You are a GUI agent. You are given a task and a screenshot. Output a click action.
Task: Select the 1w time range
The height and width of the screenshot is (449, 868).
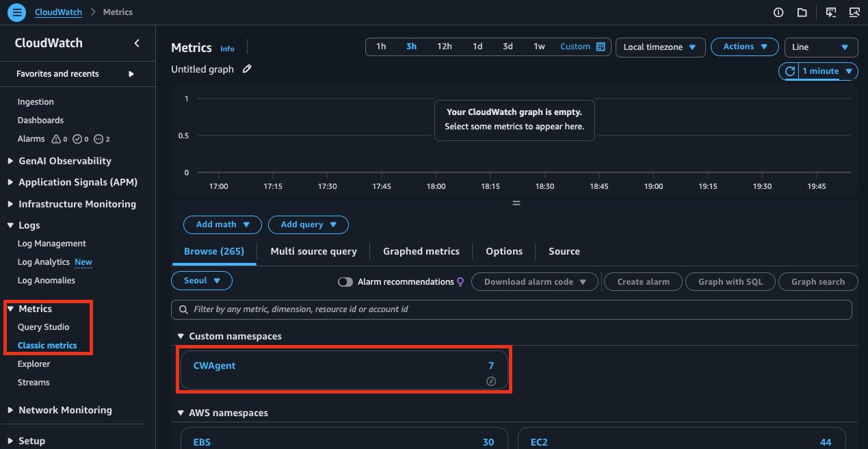[x=539, y=47]
